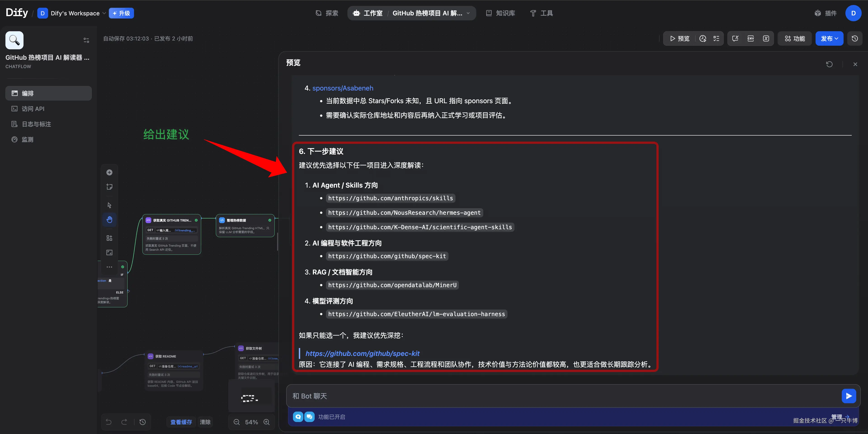
Task: Click the organize nodes layout icon
Action: (x=109, y=238)
